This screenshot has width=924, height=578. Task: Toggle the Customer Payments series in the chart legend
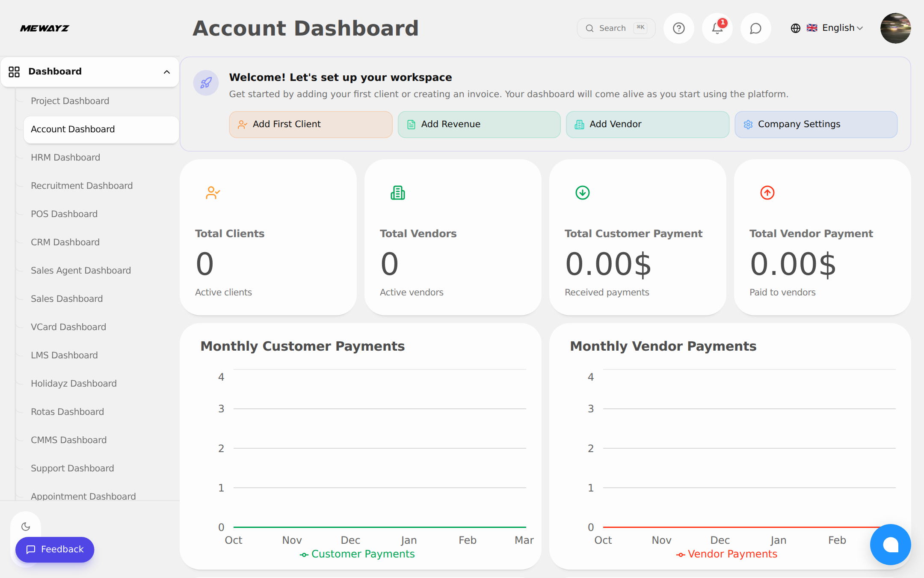coord(358,554)
